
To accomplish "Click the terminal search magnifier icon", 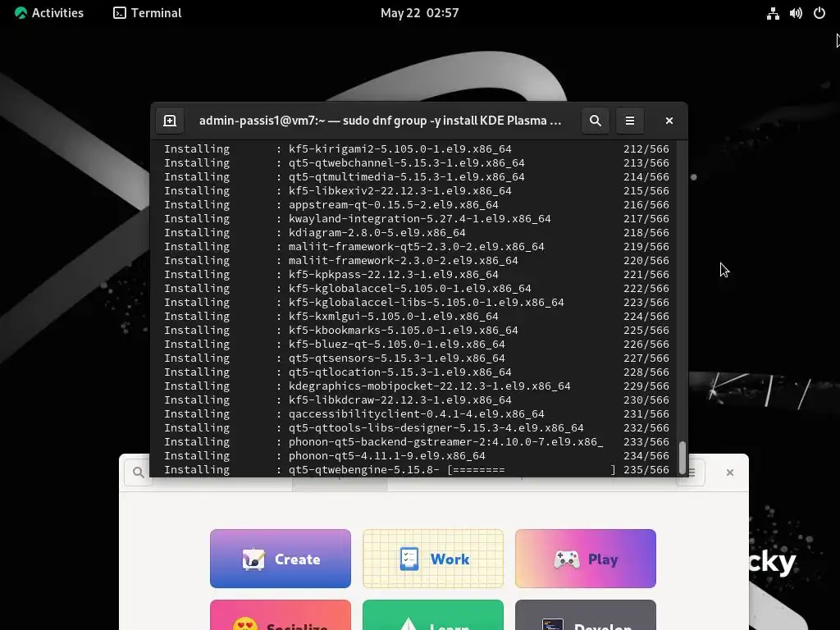I will (x=596, y=121).
